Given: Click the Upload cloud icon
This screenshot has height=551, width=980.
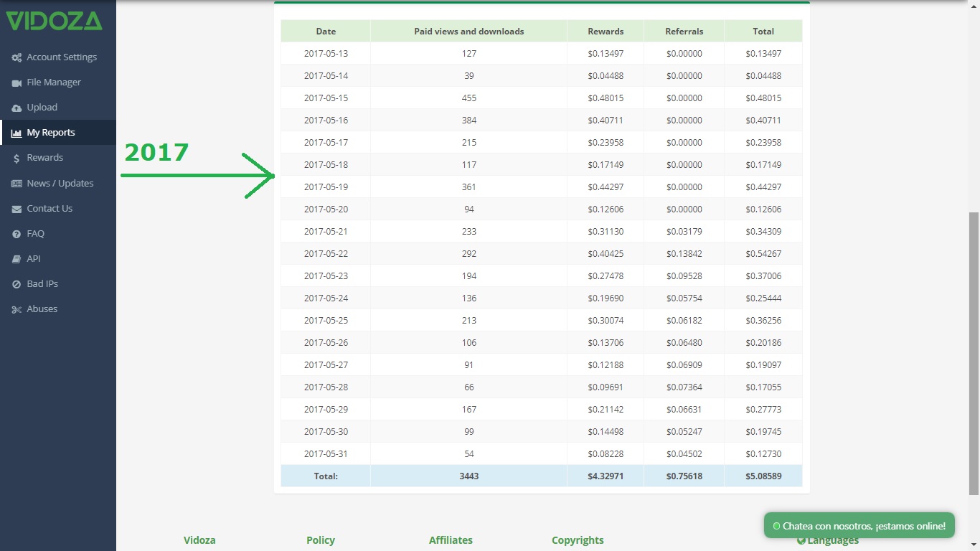Looking at the screenshot, I should (x=17, y=108).
